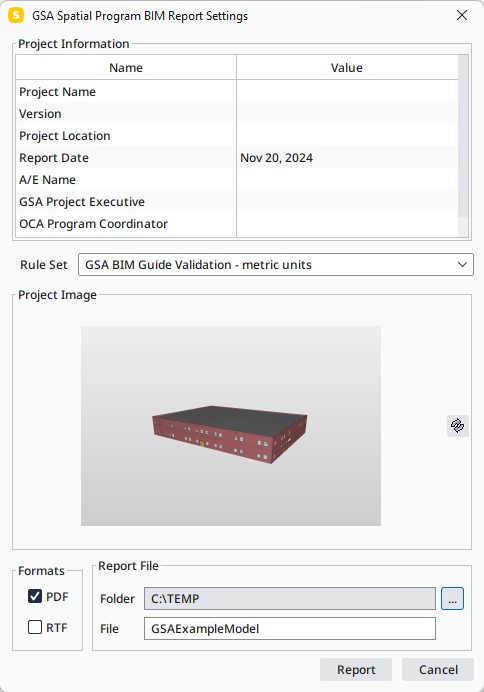
Task: Uncheck the PDF format checkbox
Action: tap(35, 596)
